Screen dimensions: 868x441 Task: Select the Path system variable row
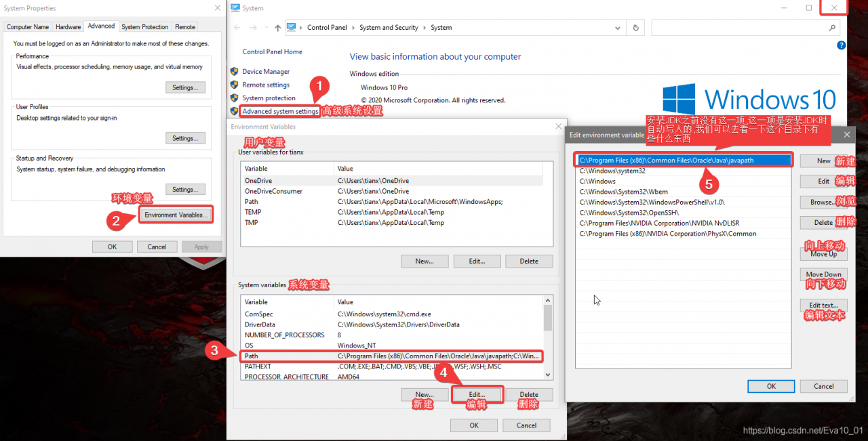(392, 356)
